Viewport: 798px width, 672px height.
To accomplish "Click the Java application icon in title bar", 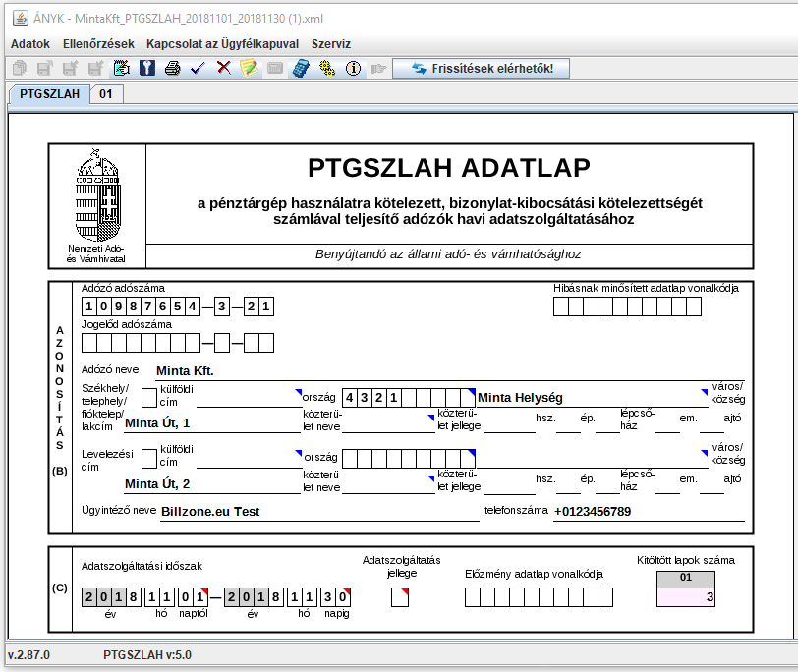I will (x=21, y=19).
